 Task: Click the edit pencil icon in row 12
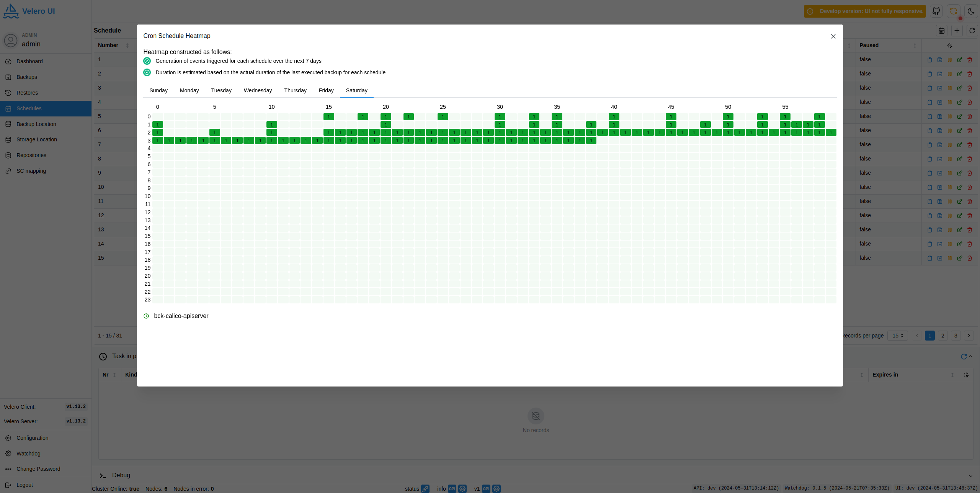[x=960, y=216]
